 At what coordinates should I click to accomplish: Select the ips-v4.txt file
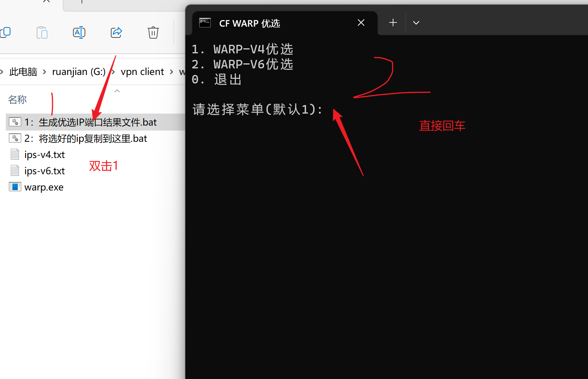[44, 155]
